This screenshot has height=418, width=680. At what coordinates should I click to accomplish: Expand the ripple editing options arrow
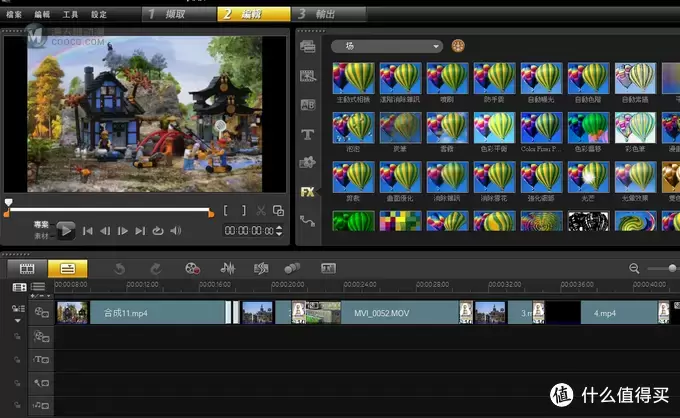pos(18,321)
